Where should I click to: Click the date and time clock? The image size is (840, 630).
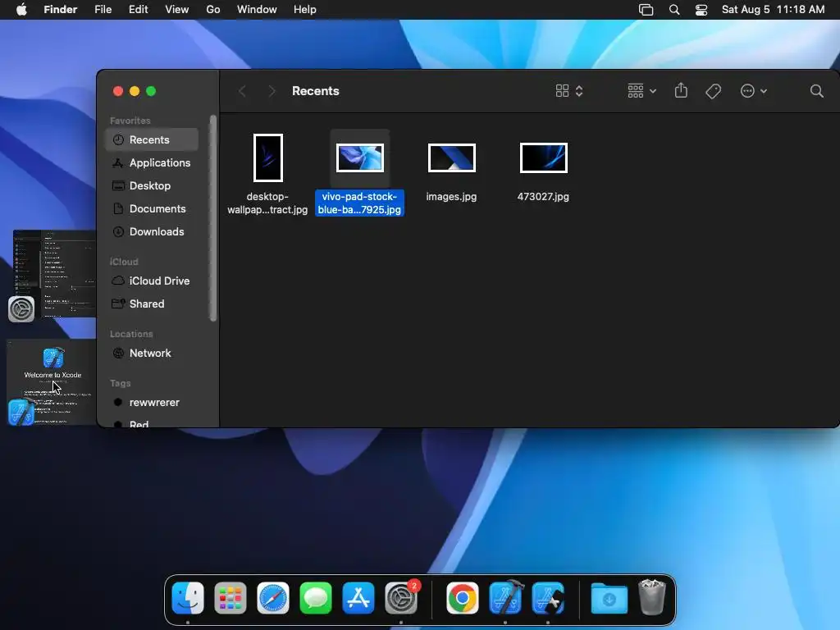773,10
